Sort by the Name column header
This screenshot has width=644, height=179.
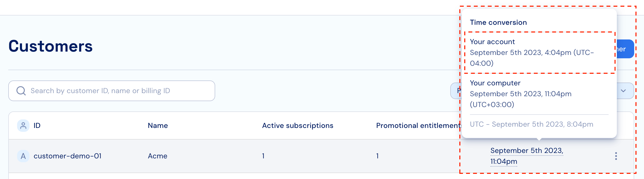[158, 126]
